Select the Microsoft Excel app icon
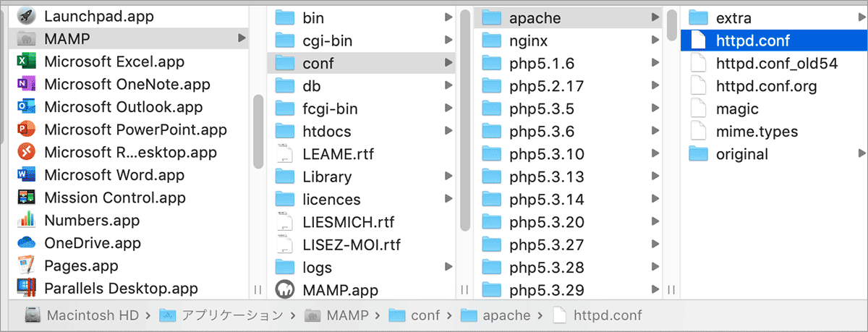Screen dimensions: 868x332 coord(27,61)
